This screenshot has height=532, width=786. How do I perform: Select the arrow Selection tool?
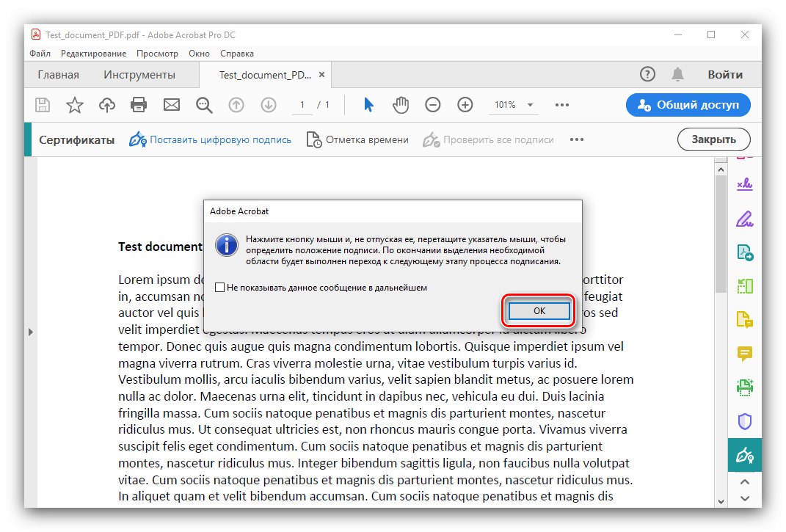point(368,105)
